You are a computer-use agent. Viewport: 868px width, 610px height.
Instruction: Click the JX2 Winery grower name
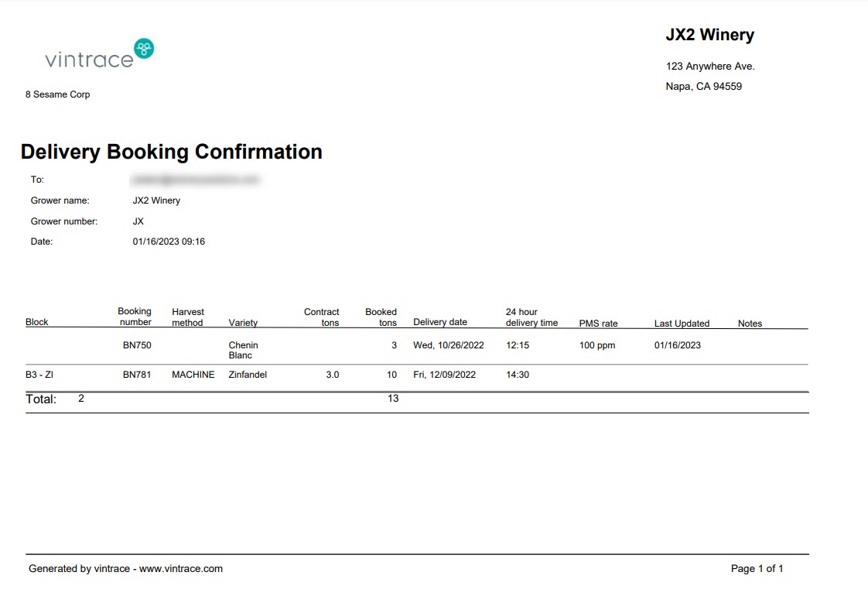click(x=157, y=200)
